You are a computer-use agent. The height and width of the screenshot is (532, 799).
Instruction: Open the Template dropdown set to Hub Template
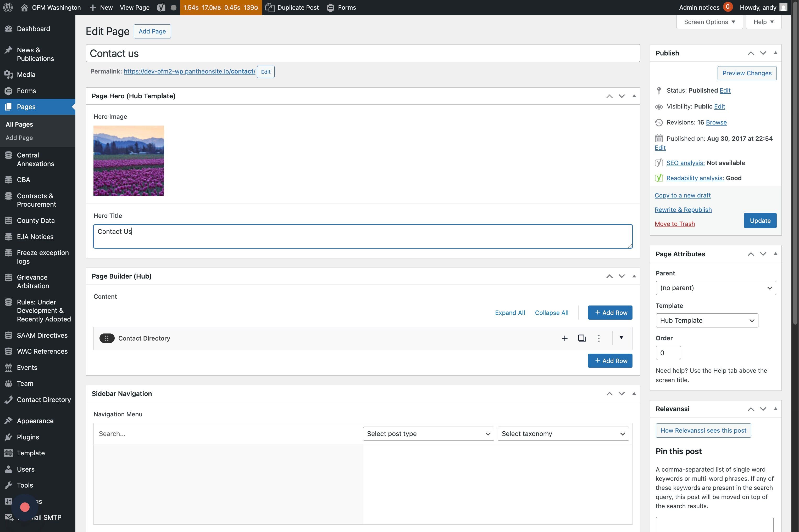click(707, 320)
